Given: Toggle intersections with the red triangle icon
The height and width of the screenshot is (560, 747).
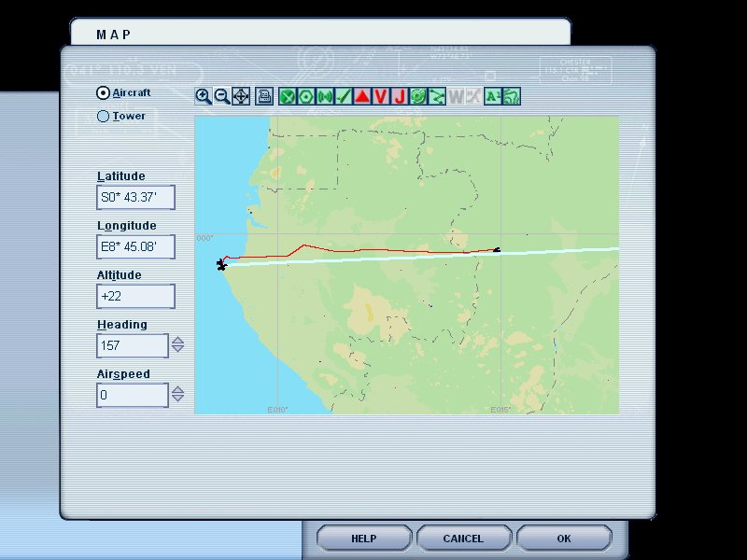Looking at the screenshot, I should coord(362,97).
